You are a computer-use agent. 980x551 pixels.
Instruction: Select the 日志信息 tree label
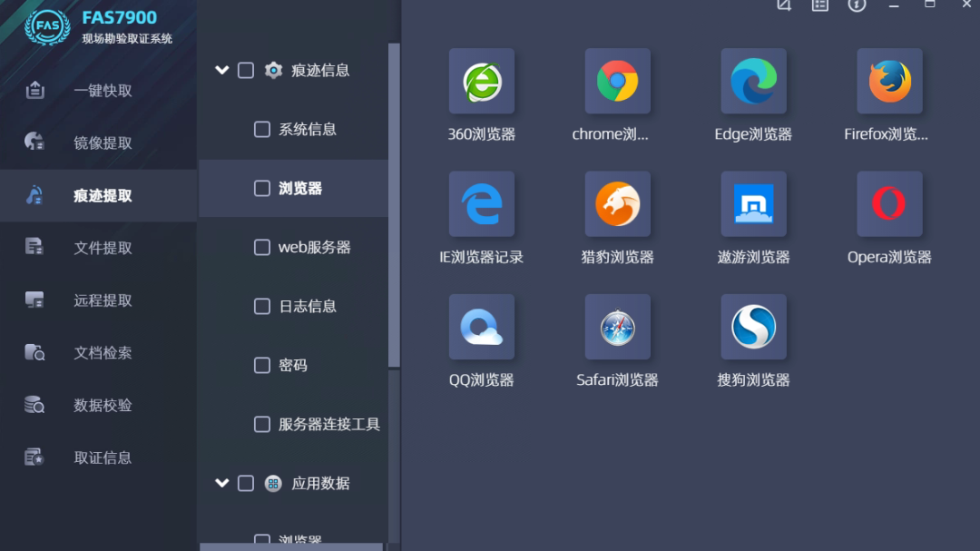click(x=308, y=307)
